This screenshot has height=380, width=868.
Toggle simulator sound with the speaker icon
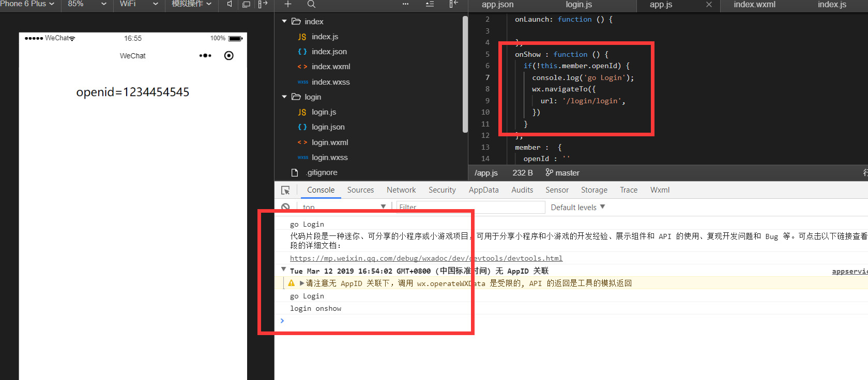click(230, 4)
